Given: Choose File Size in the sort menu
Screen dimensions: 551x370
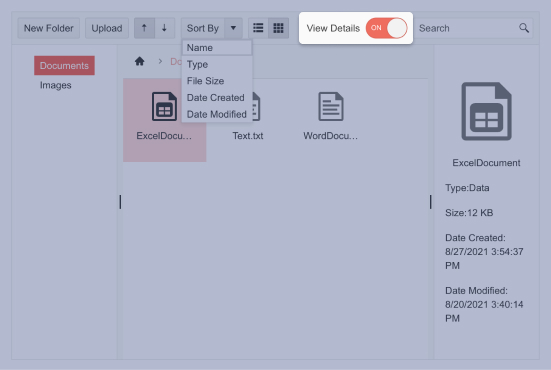Looking at the screenshot, I should tap(217, 81).
